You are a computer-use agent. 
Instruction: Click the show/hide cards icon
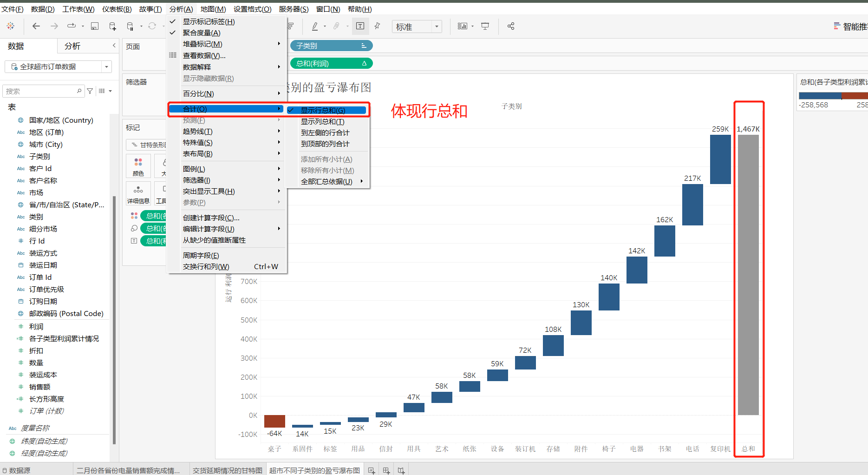[463, 26]
